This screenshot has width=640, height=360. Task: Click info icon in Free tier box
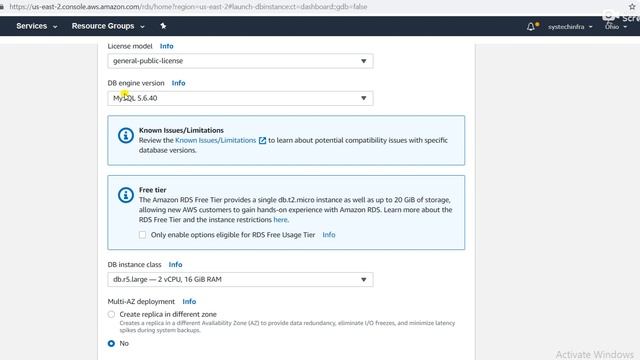126,195
